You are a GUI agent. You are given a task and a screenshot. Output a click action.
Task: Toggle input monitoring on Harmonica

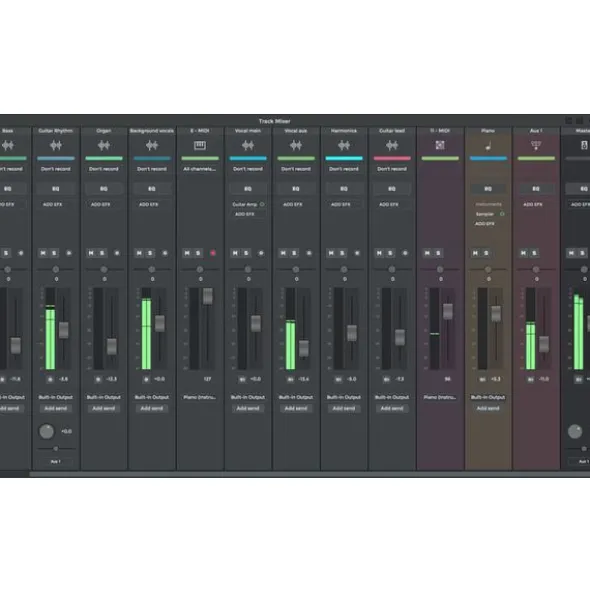point(357,253)
